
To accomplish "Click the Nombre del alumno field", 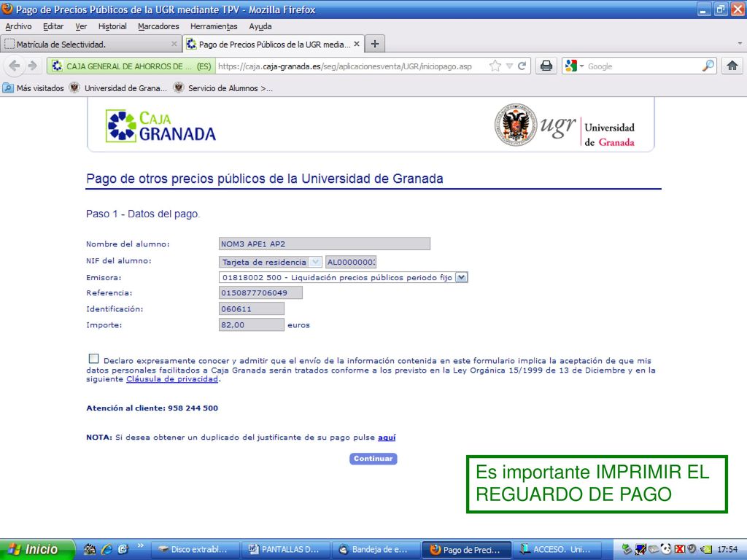I will [325, 244].
